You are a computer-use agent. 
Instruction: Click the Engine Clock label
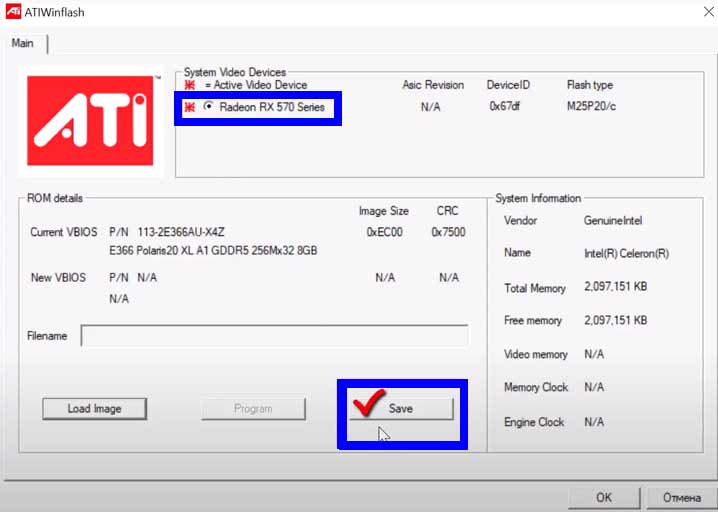click(x=534, y=422)
